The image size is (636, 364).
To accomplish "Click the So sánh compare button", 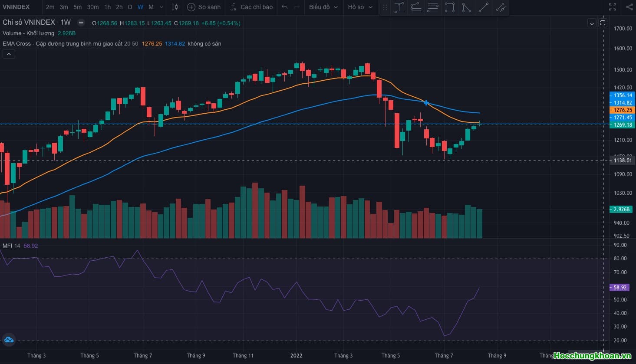I will [x=204, y=7].
